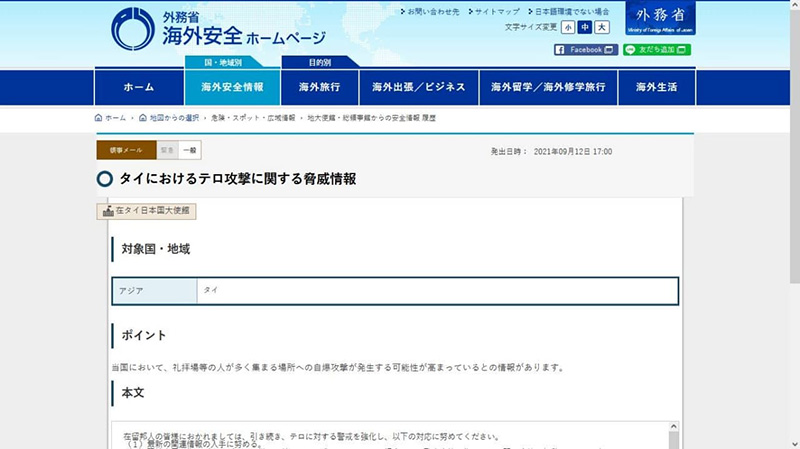800x449 pixels.
Task: Switch to the 目的別 tab
Action: pyautogui.click(x=319, y=62)
